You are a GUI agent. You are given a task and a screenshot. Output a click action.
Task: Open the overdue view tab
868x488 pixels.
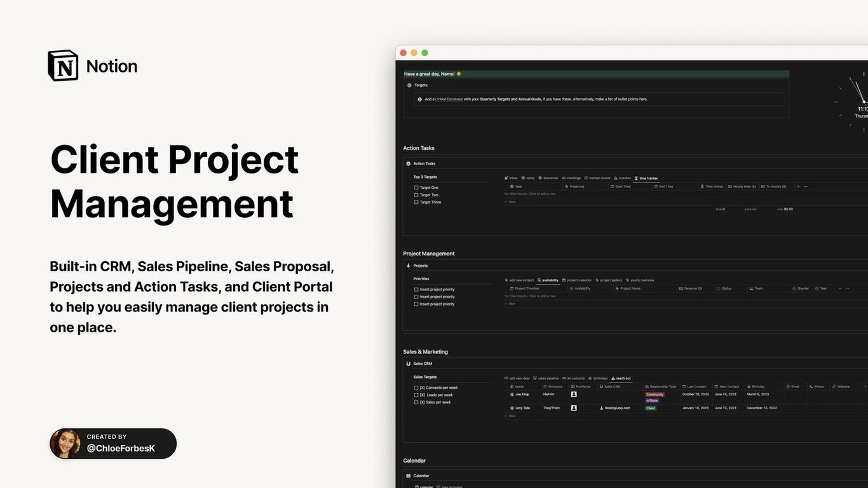[622, 178]
